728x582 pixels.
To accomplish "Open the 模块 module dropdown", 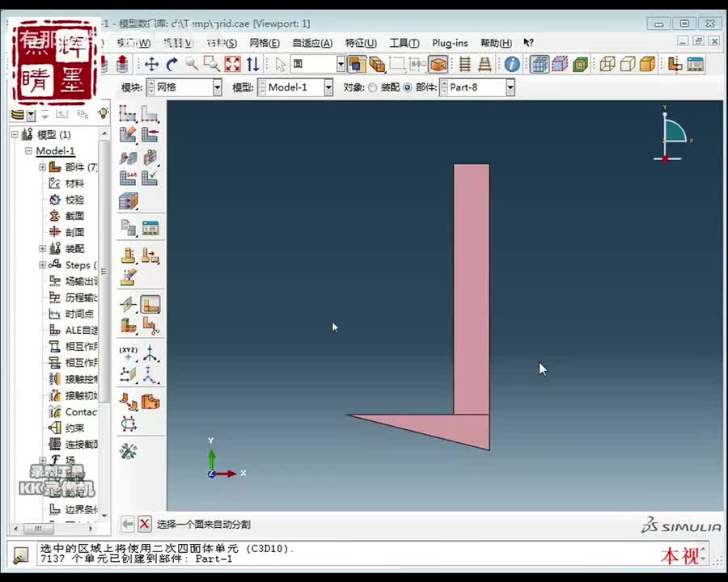I will [217, 87].
